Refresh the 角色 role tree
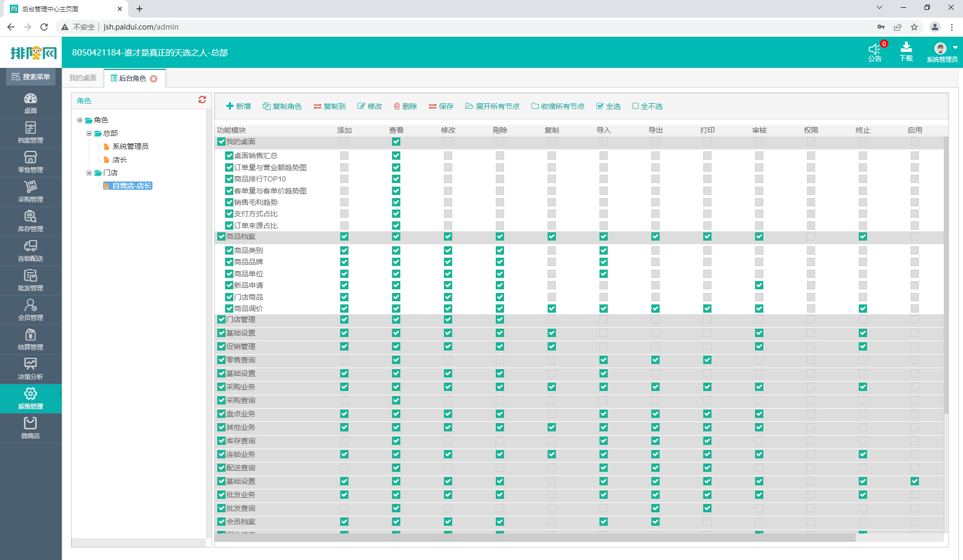This screenshot has width=963, height=560. coord(202,100)
